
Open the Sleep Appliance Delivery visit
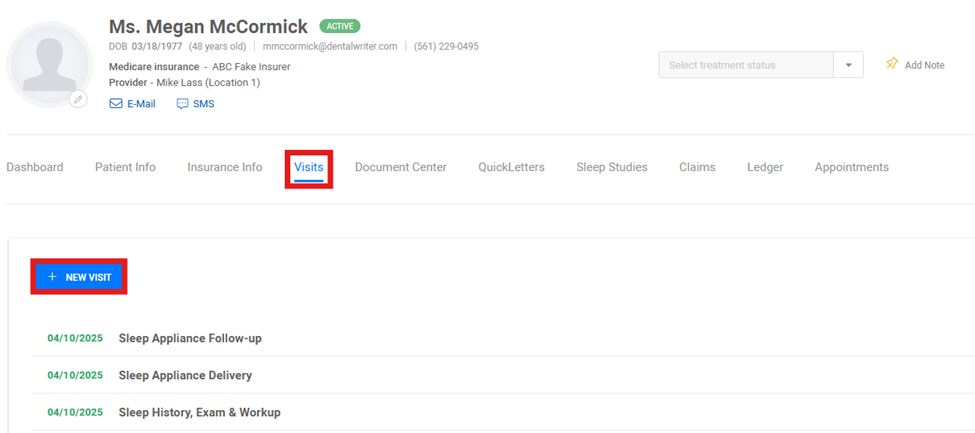pyautogui.click(x=185, y=375)
